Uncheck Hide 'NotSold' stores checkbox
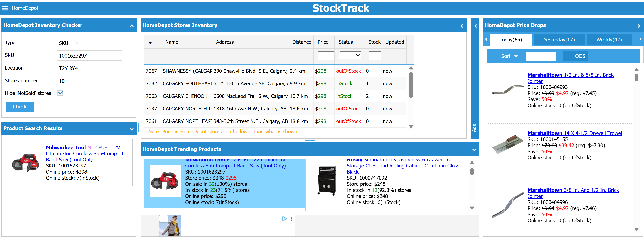Screen dimensions: 644x246 point(60,93)
